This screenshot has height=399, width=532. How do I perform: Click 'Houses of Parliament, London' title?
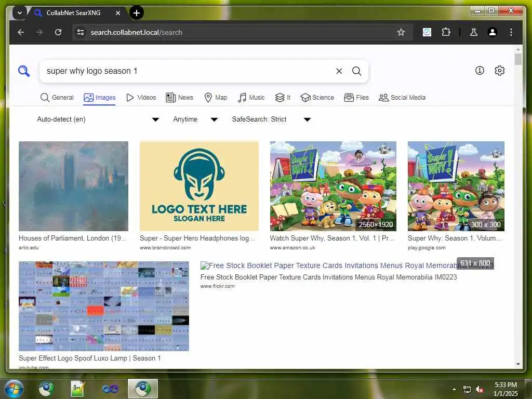(x=72, y=238)
